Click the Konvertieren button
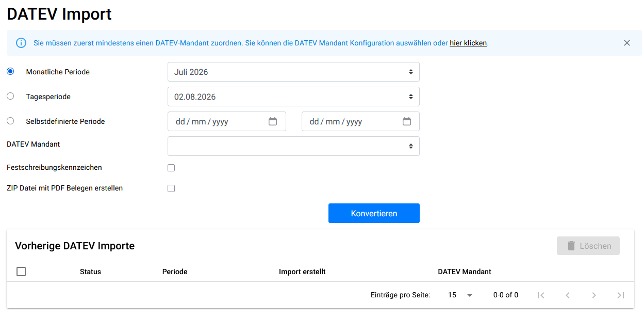This screenshot has height=318, width=644. (374, 213)
